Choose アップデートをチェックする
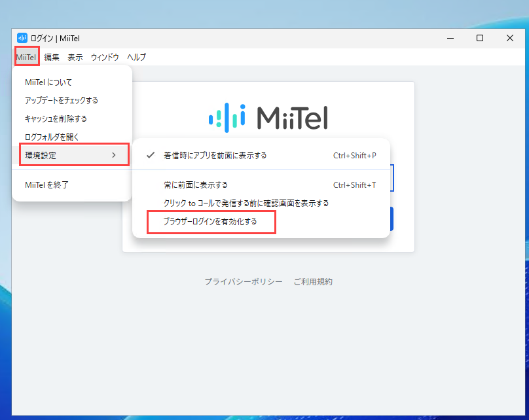529x420 pixels. 72,101
